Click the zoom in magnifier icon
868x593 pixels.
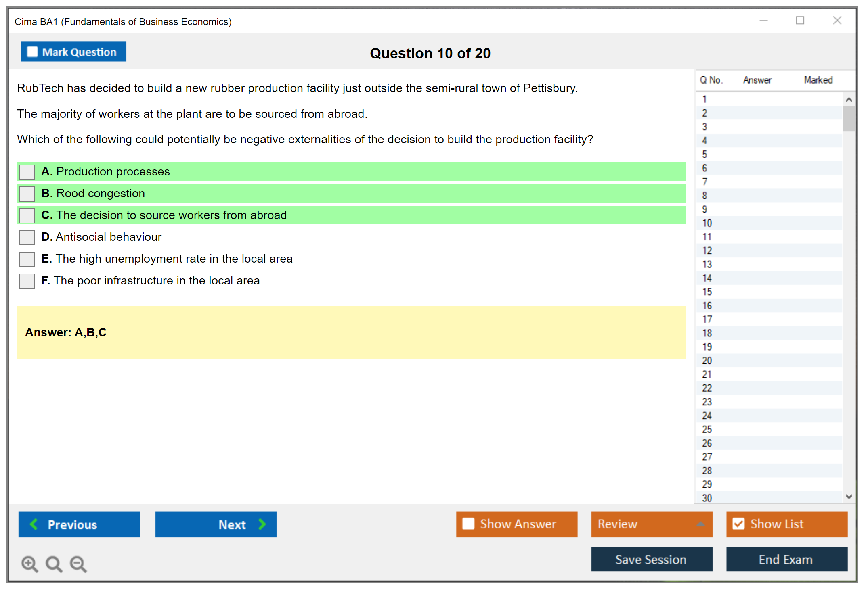pos(29,564)
